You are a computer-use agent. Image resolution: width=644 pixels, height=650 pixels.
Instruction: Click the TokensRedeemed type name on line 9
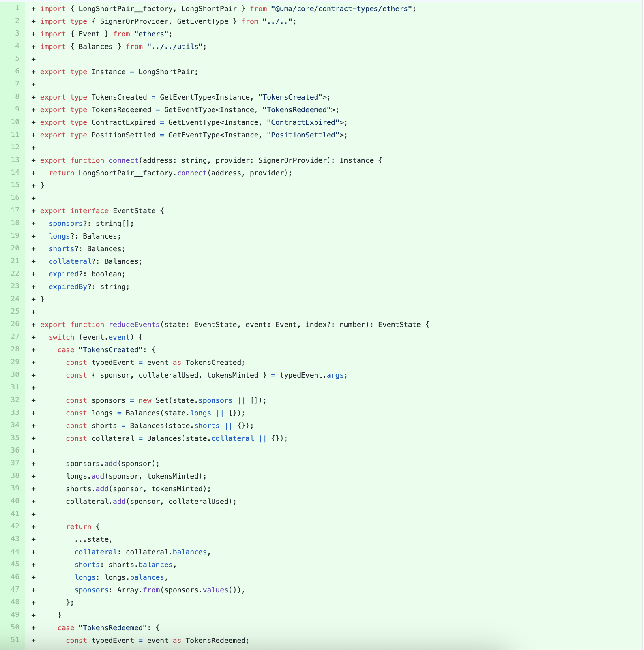click(x=122, y=110)
